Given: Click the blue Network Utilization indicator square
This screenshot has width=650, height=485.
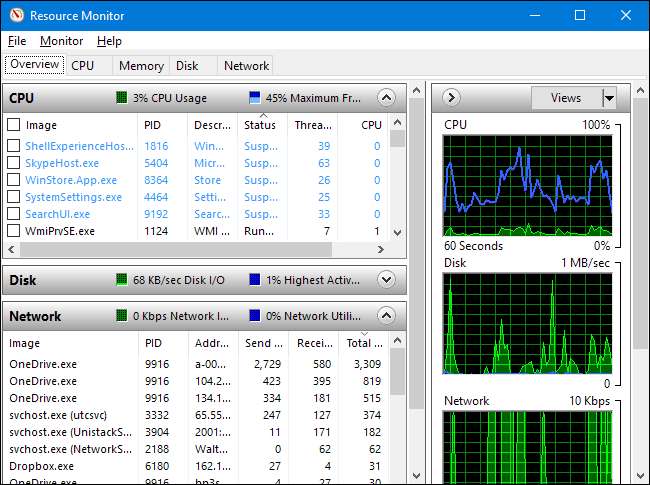Looking at the screenshot, I should coord(254,316).
